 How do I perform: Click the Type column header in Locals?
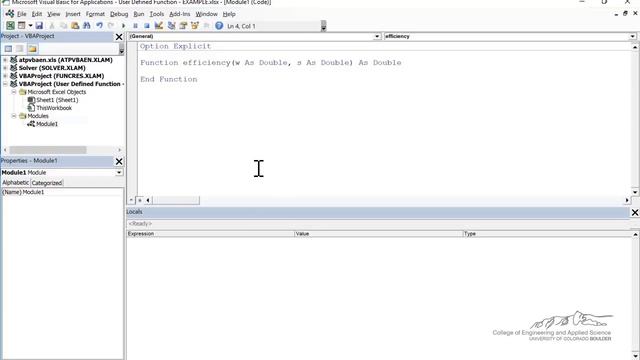coord(547,234)
